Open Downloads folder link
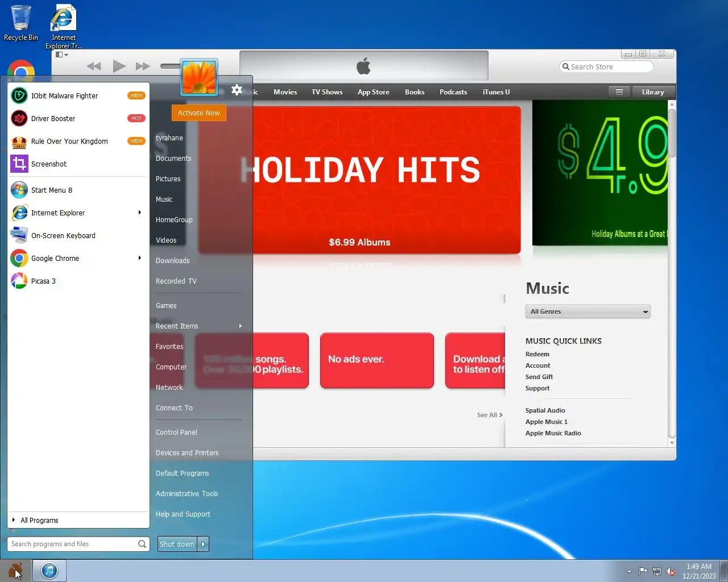The width and height of the screenshot is (728, 582). (173, 261)
